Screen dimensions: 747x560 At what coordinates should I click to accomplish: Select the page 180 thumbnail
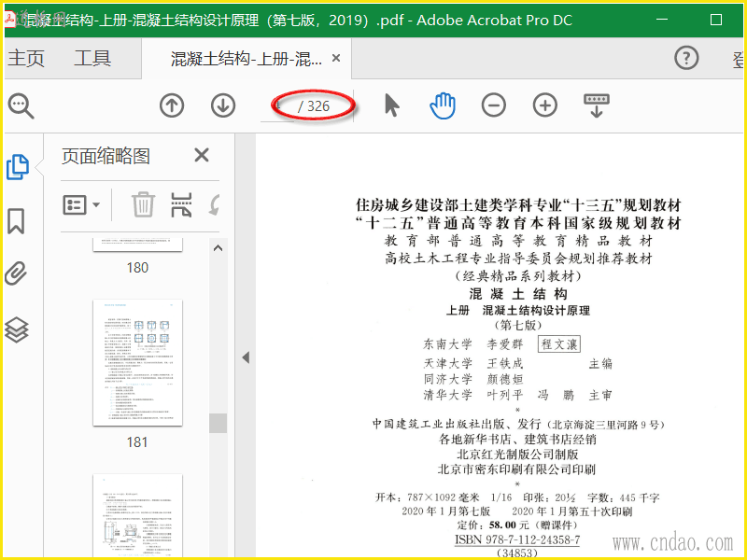137,245
